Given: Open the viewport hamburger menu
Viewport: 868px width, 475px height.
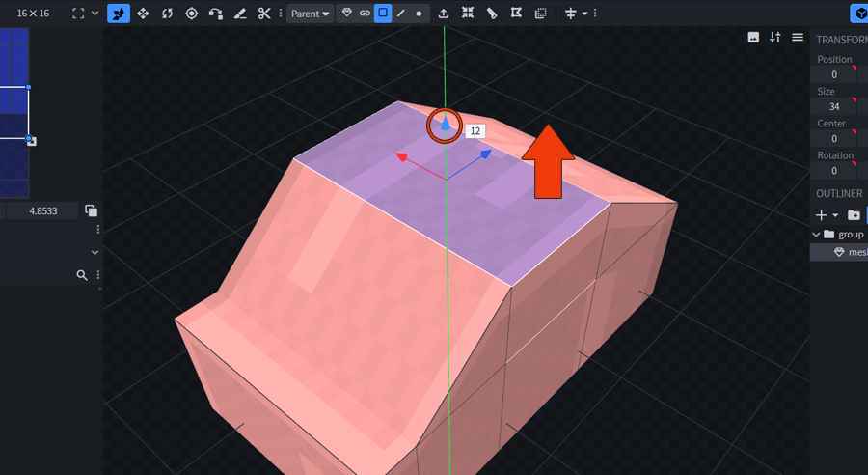Looking at the screenshot, I should point(798,38).
